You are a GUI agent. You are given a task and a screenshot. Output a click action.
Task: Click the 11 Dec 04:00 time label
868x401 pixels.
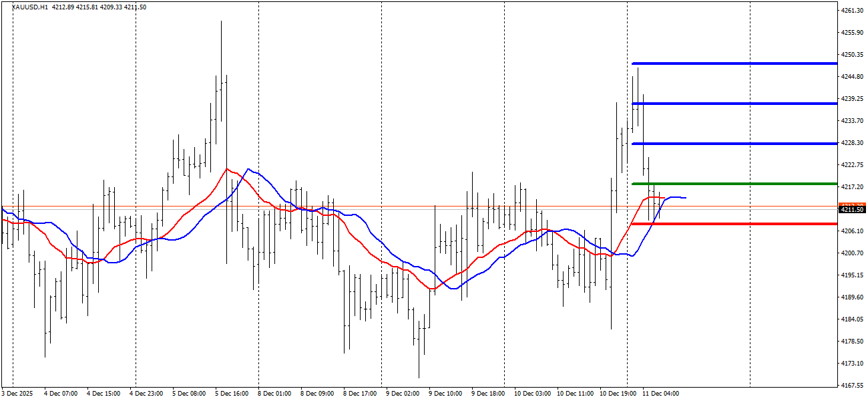(660, 394)
